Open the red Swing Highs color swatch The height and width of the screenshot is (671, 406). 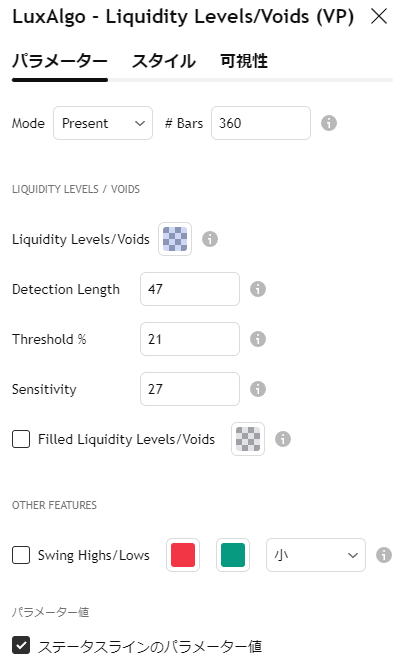point(183,555)
